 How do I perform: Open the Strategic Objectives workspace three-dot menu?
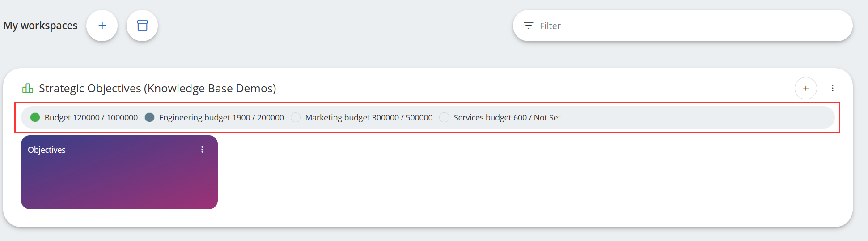(832, 88)
